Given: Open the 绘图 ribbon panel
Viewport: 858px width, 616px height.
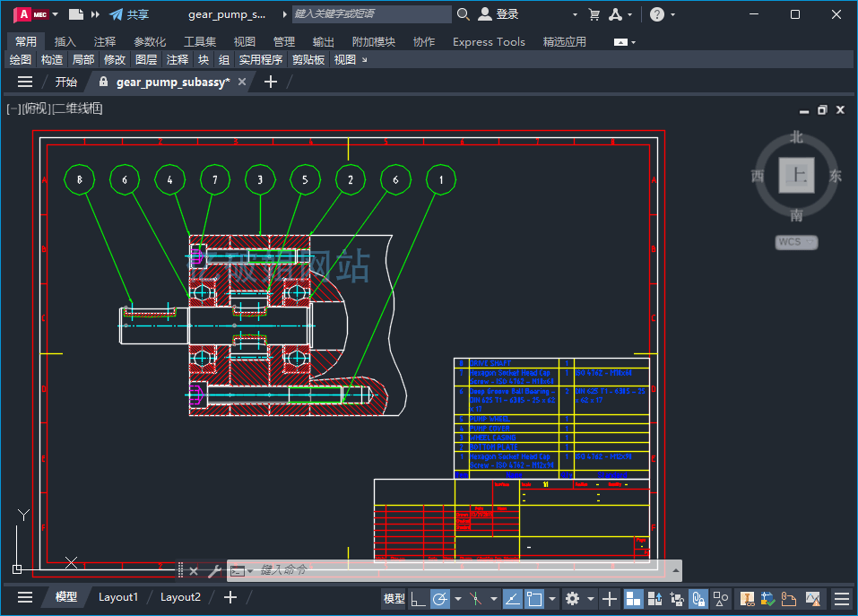Looking at the screenshot, I should 21,60.
